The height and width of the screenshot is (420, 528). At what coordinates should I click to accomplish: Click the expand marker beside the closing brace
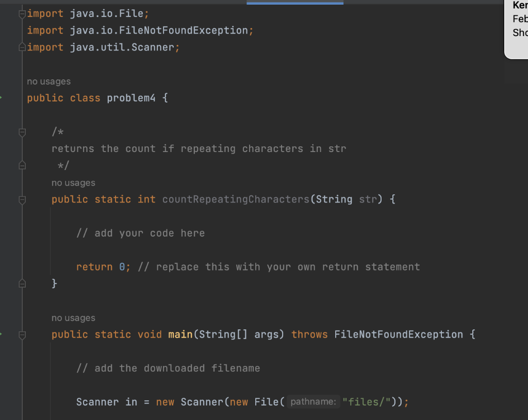(22, 283)
